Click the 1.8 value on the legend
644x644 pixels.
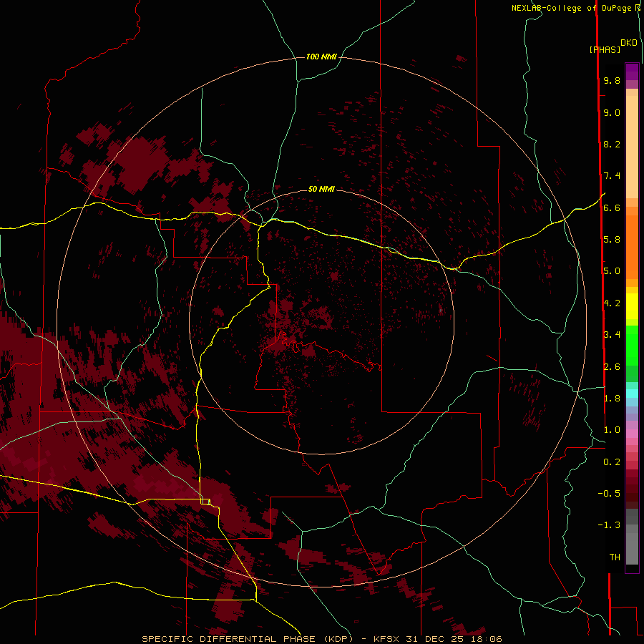[x=612, y=399]
